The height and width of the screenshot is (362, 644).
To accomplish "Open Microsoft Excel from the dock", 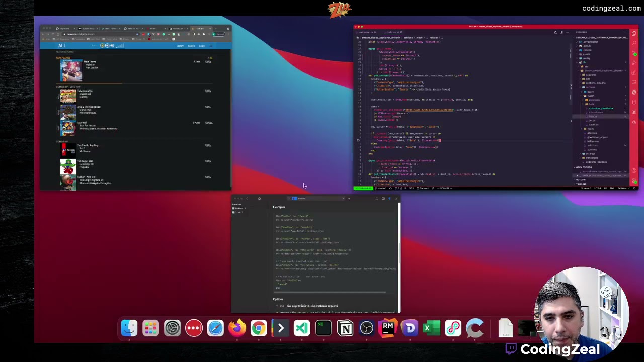I will pyautogui.click(x=432, y=328).
